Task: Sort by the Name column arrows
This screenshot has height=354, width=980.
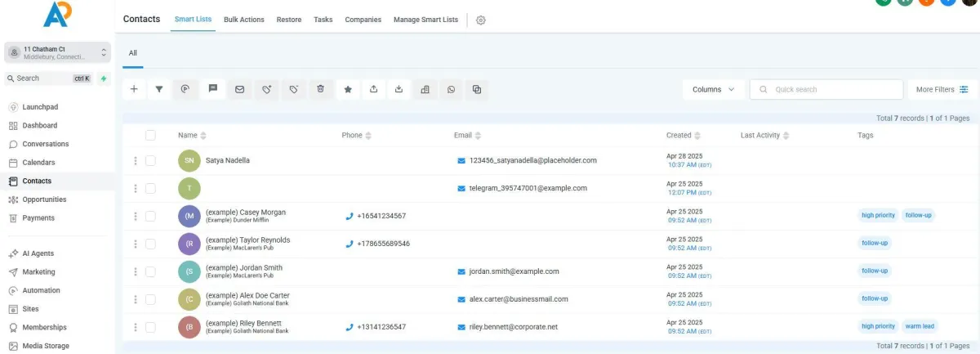Action: pyautogui.click(x=203, y=136)
